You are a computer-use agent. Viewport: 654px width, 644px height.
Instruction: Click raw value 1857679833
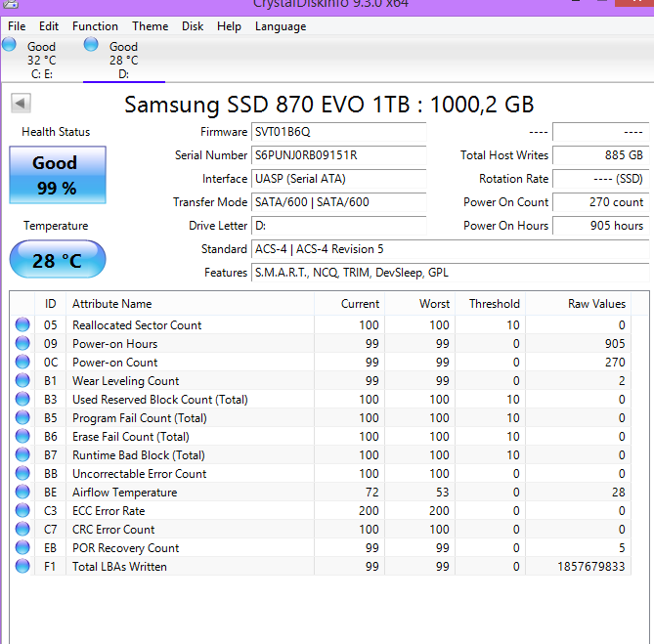pos(591,567)
